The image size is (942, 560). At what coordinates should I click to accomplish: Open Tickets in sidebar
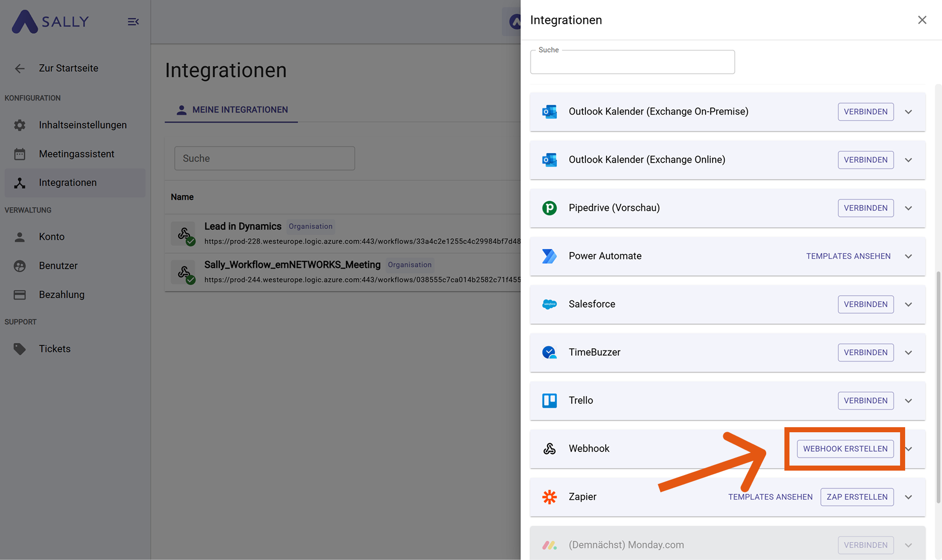[x=75, y=349]
